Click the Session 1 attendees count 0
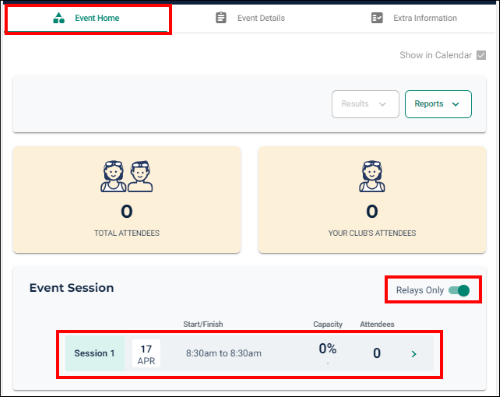 tap(377, 353)
